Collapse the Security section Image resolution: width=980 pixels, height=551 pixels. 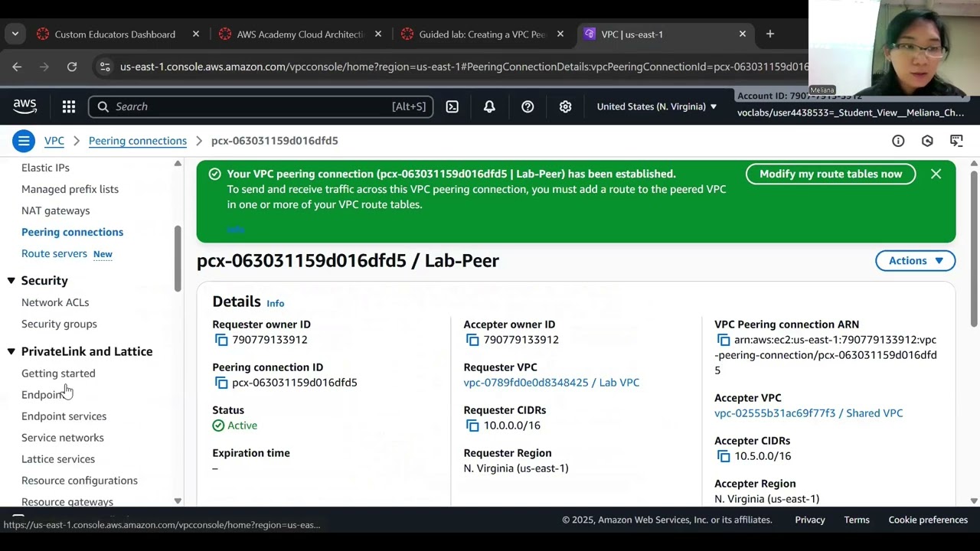click(11, 281)
